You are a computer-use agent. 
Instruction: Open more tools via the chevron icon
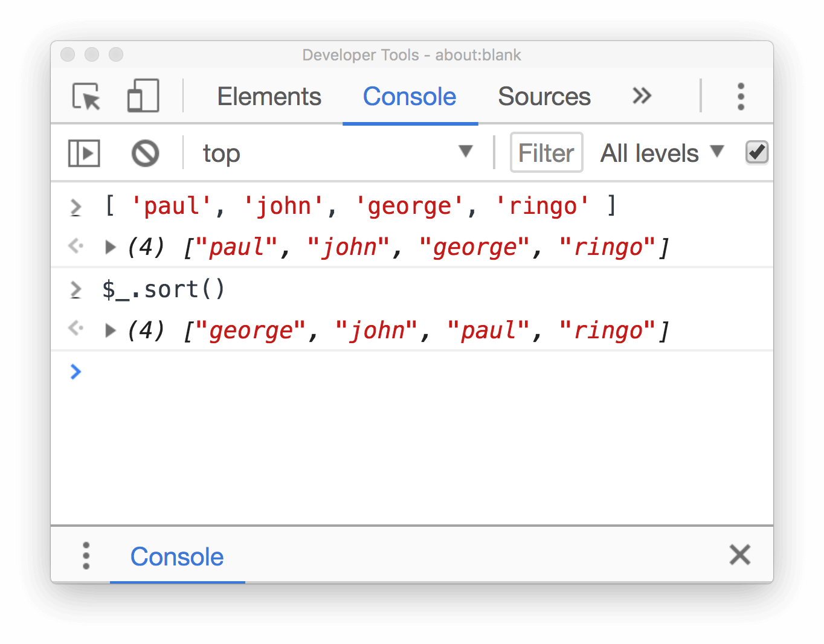642,95
